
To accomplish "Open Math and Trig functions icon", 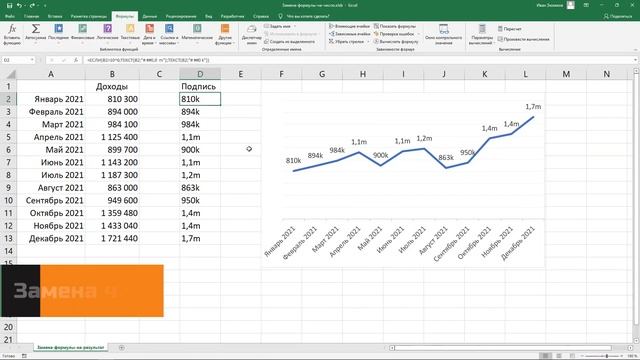I will coord(197,29).
